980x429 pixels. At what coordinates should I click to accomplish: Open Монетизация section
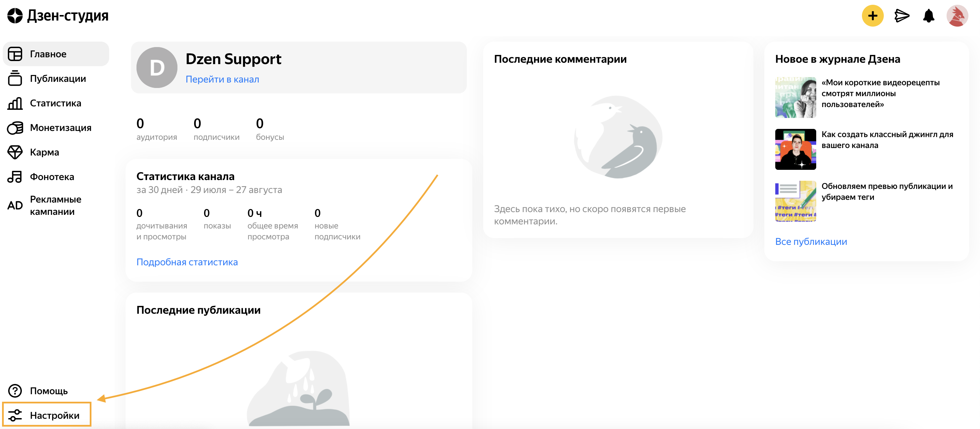pyautogui.click(x=56, y=128)
